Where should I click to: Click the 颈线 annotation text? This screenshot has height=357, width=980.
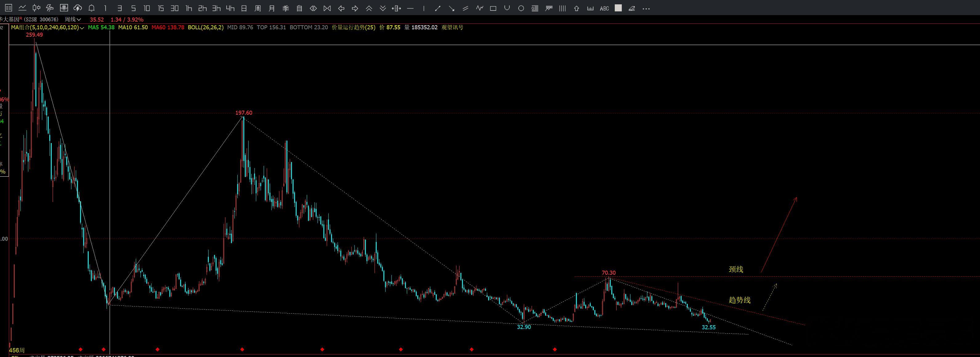[x=736, y=269]
